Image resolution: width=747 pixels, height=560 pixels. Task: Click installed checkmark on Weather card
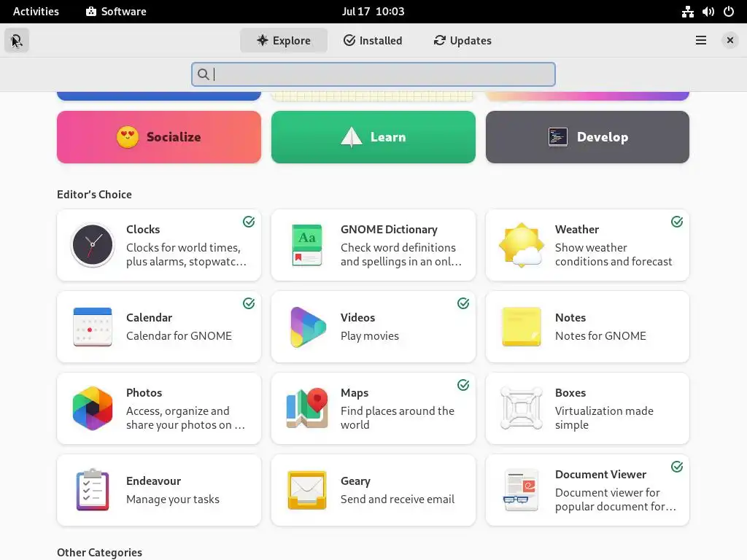(677, 222)
